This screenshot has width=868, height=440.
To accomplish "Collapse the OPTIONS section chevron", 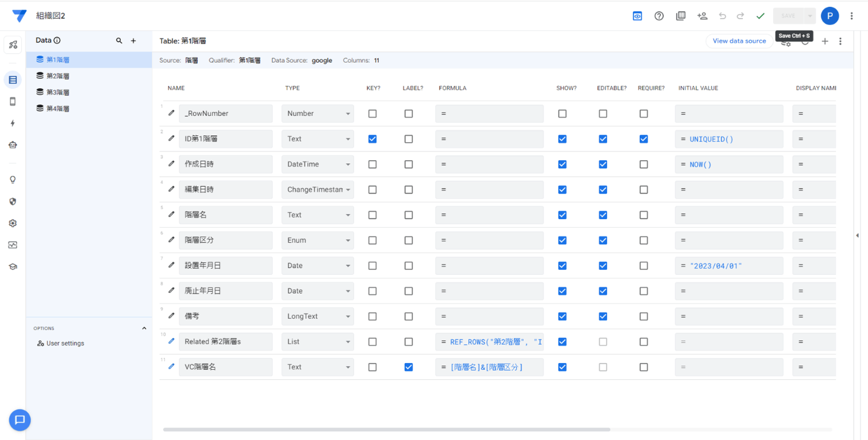I will pyautogui.click(x=144, y=328).
